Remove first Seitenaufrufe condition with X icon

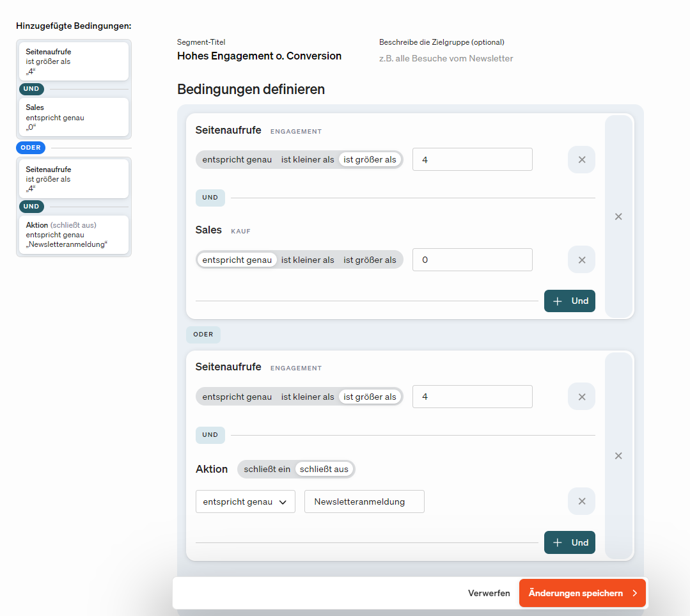[581, 160]
